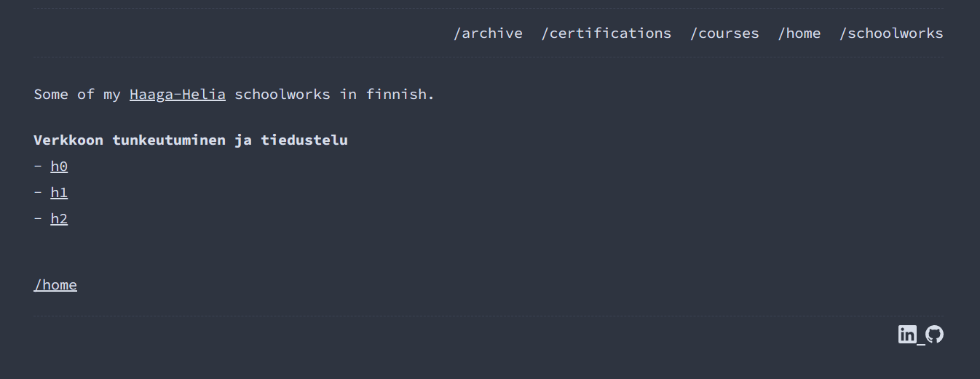Navigate to the /courses section
The image size is (980, 379).
pyautogui.click(x=724, y=33)
